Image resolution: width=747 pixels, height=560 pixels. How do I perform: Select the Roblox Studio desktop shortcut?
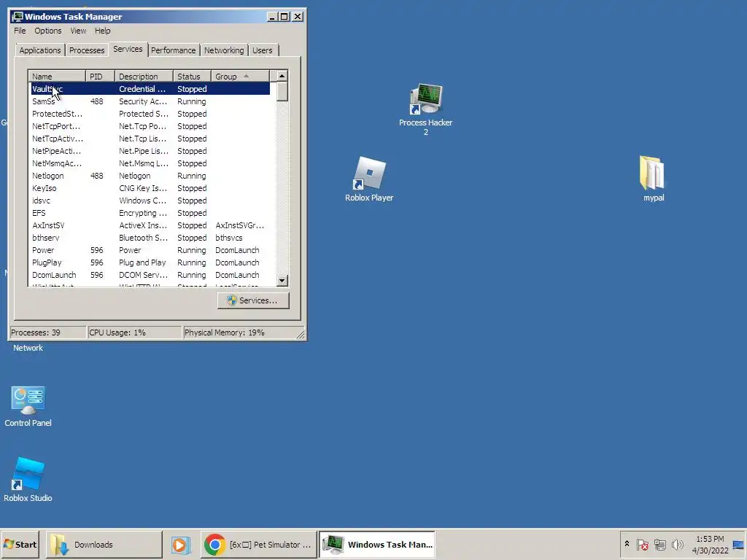coord(28,480)
